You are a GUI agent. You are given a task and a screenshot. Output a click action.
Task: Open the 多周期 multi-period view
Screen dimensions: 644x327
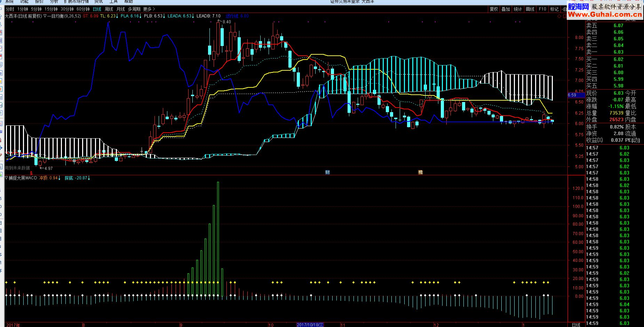pyautogui.click(x=134, y=9)
